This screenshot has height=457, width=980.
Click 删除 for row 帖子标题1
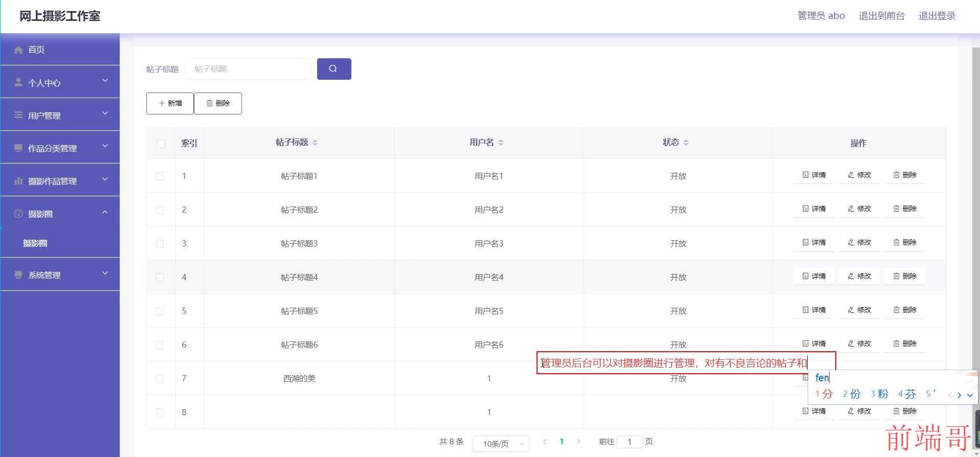pyautogui.click(x=905, y=175)
